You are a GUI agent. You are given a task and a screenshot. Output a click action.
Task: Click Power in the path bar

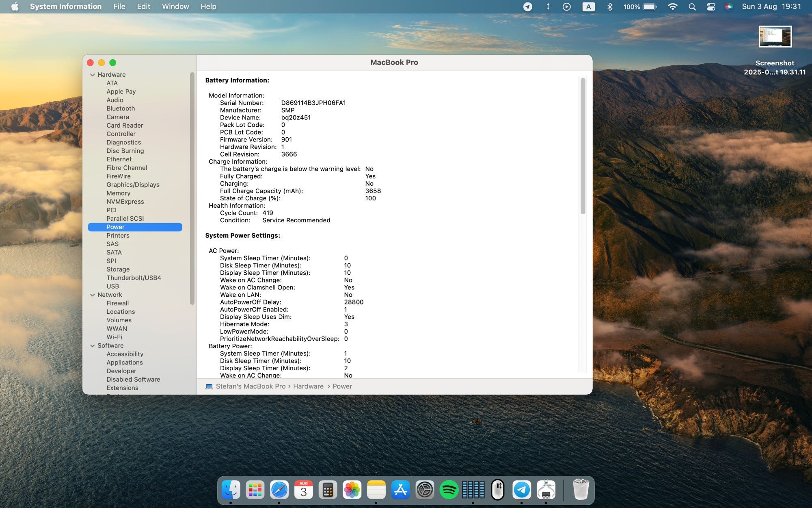coord(342,386)
